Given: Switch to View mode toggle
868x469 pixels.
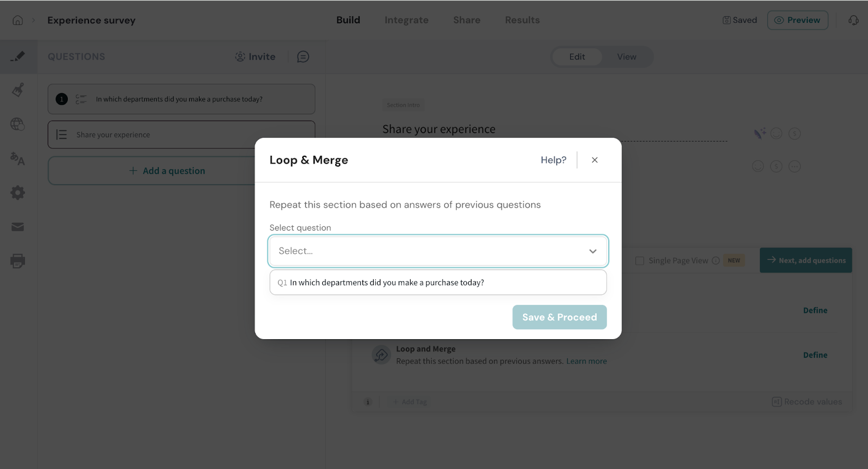Looking at the screenshot, I should [x=626, y=56].
